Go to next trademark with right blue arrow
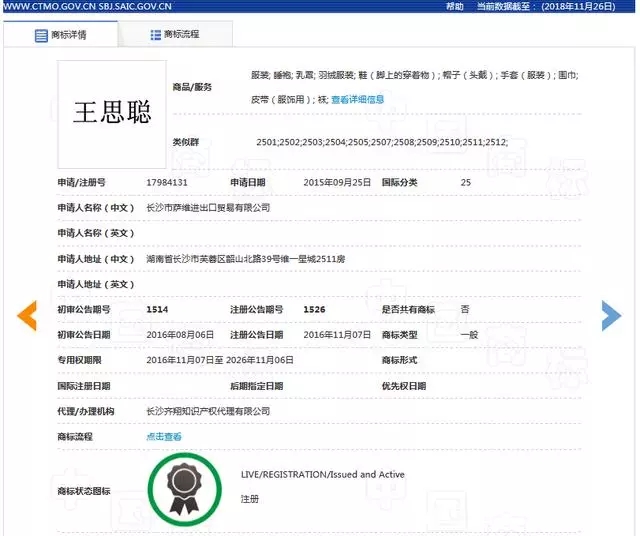The width and height of the screenshot is (640, 536). coord(610,315)
